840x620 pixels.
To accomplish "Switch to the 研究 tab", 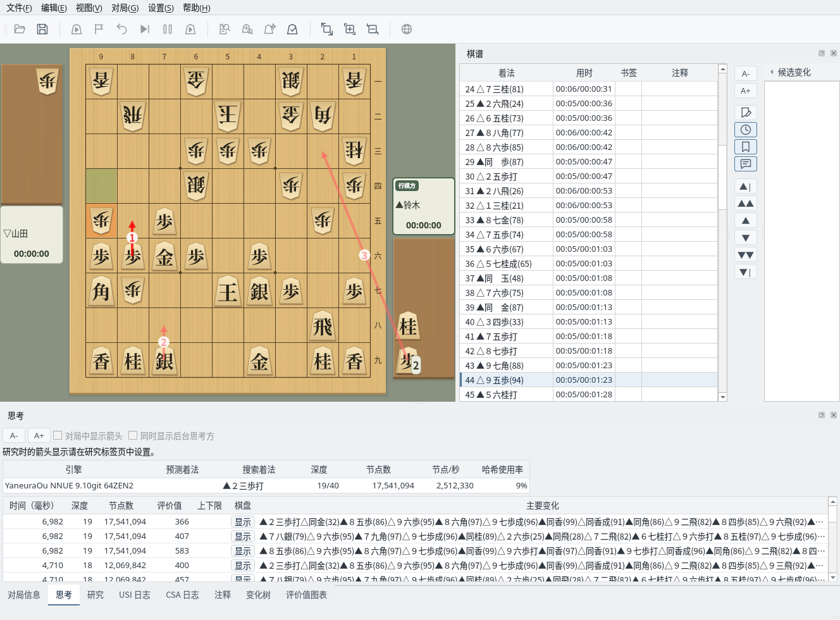I will (96, 595).
